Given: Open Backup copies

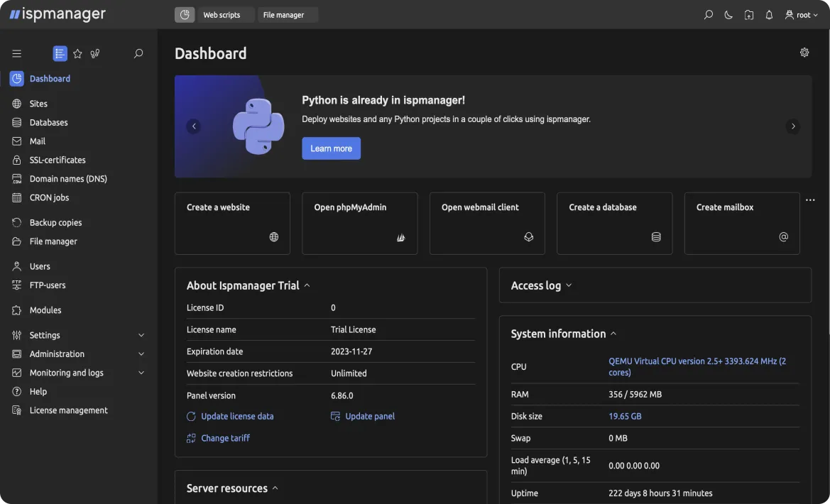Looking at the screenshot, I should click(x=55, y=222).
